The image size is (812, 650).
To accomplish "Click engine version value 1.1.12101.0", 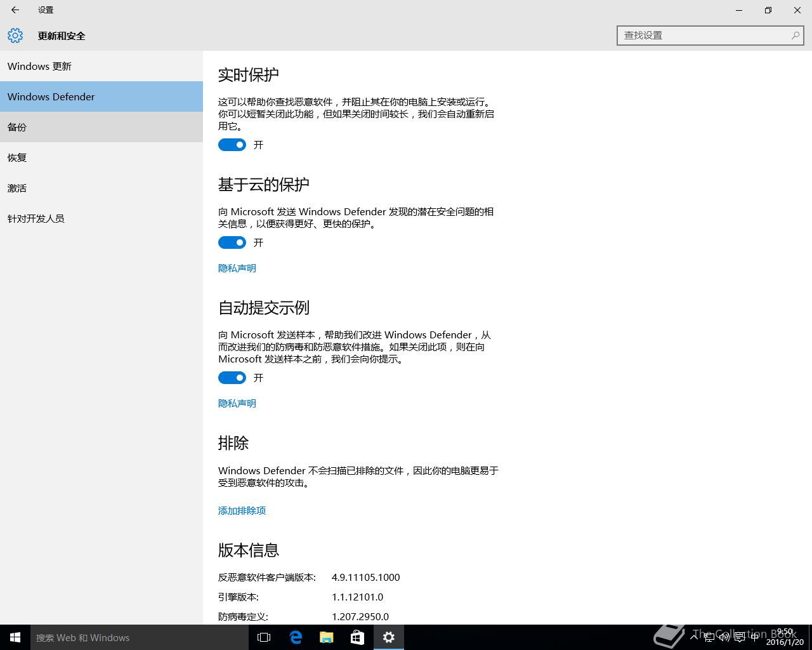I will click(x=358, y=597).
